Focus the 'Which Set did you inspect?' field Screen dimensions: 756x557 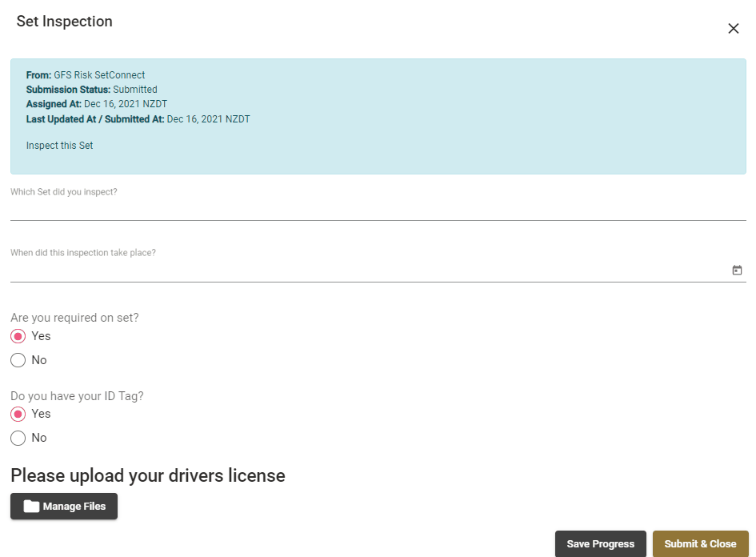tap(378, 210)
